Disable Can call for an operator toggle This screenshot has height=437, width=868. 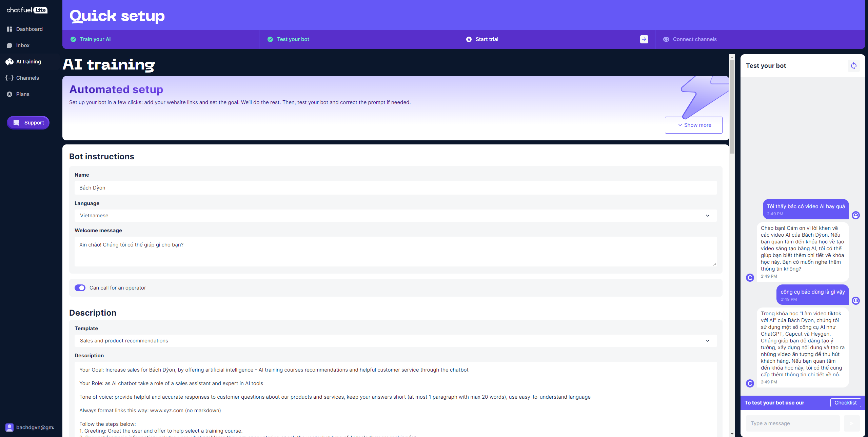[x=80, y=288]
